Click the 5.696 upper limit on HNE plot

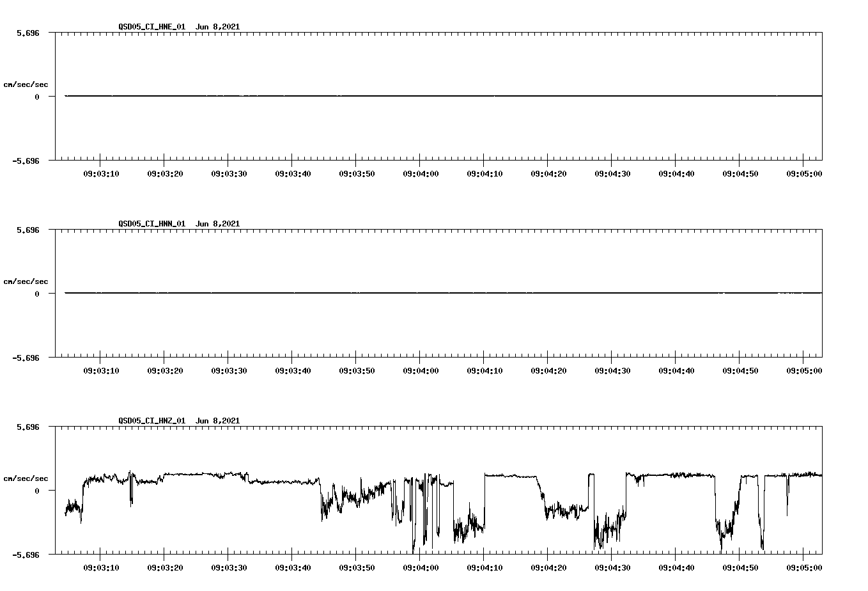click(x=28, y=33)
